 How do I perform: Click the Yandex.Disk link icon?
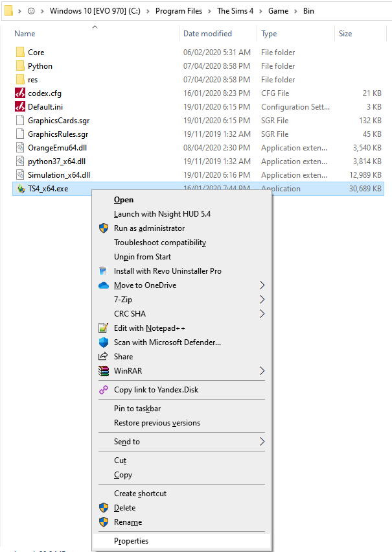click(x=104, y=390)
